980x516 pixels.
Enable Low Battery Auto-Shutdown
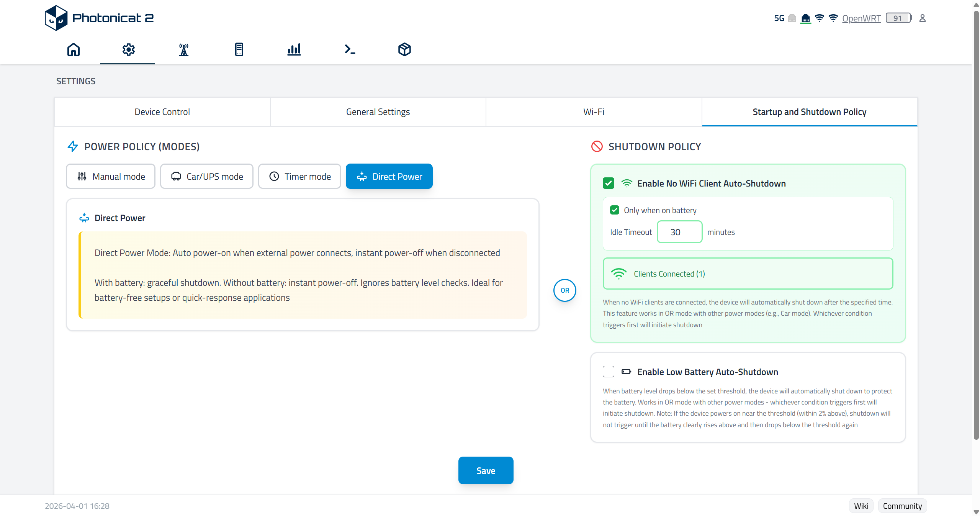tap(608, 372)
